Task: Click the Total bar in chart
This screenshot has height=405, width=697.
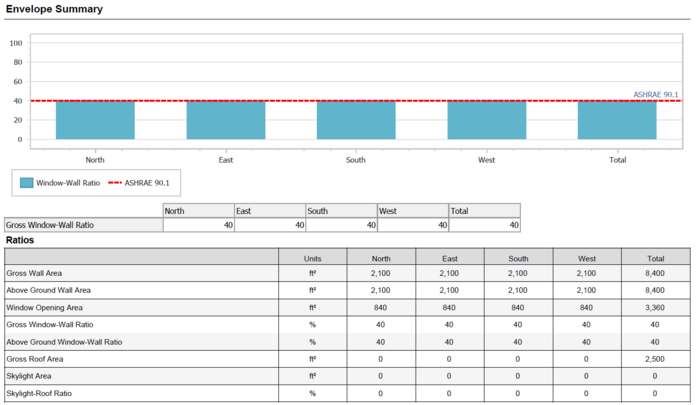Action: (617, 120)
